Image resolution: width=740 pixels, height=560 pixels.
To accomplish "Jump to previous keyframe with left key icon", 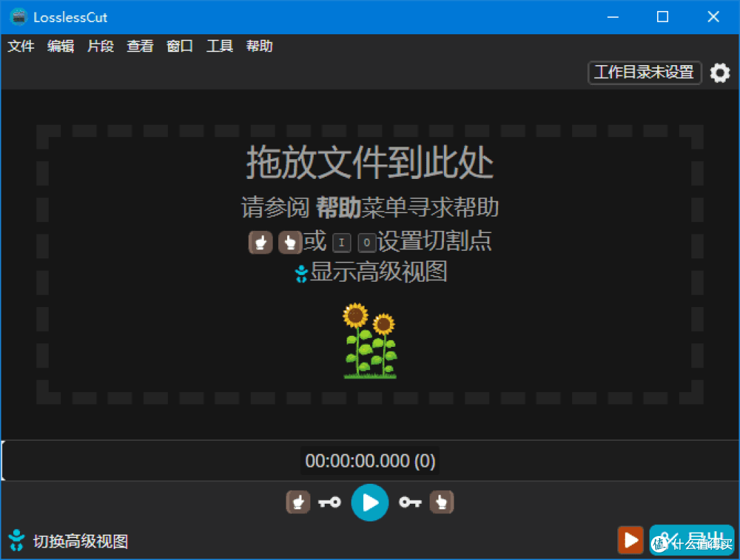I will (330, 502).
